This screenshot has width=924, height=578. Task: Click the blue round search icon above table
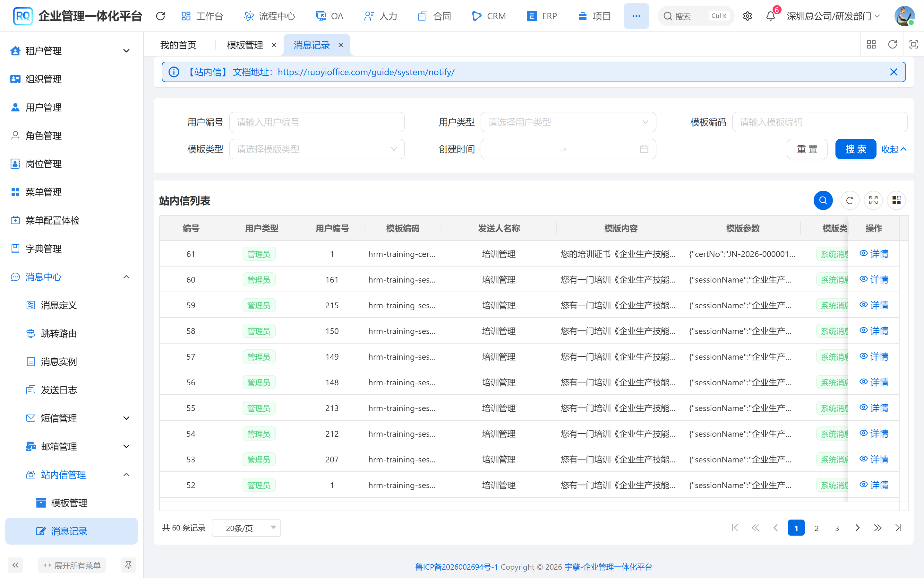coord(823,200)
